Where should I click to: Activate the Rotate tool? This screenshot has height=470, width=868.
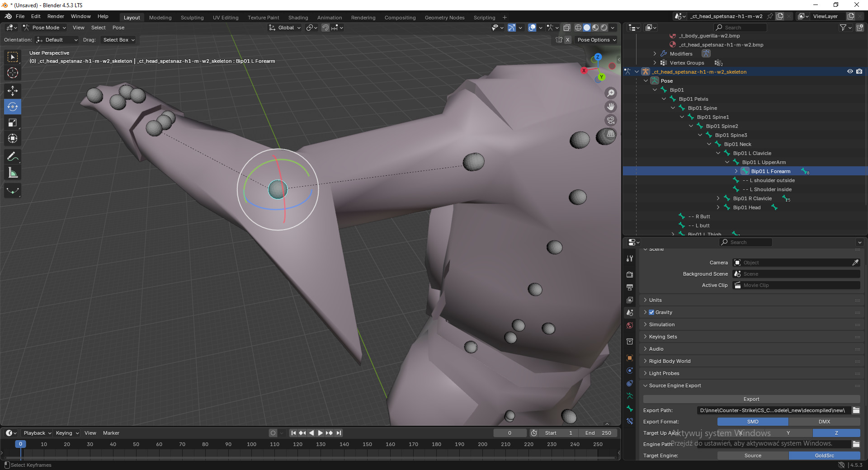[12, 107]
